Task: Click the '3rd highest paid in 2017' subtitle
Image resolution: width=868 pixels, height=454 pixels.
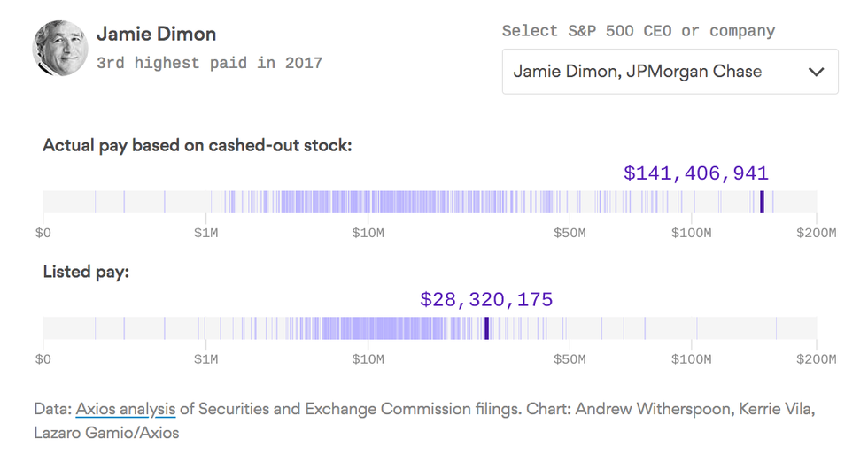Action: tap(209, 63)
